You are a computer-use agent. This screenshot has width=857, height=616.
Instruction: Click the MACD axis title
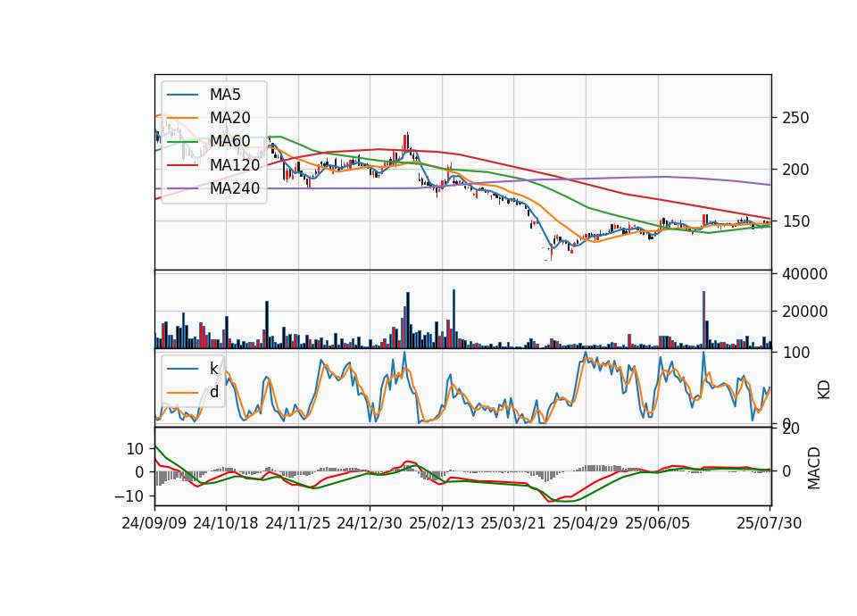point(814,468)
